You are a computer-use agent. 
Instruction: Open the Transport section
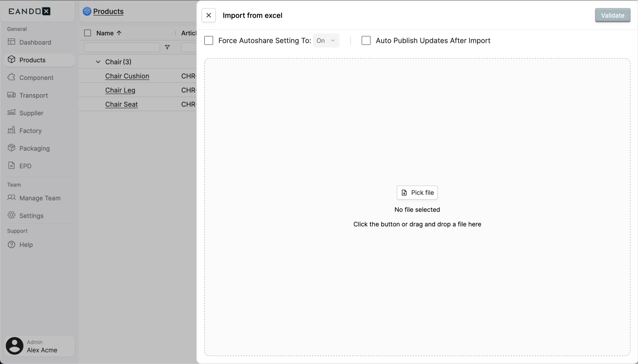click(x=34, y=95)
